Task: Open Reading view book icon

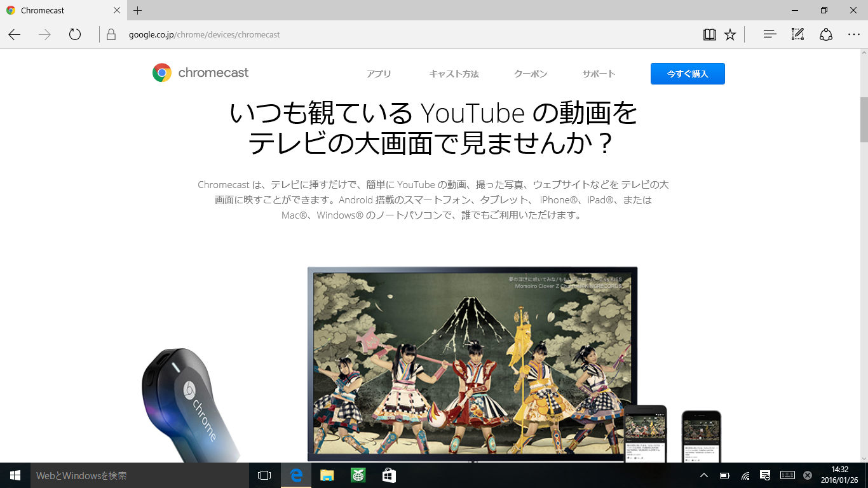Action: coord(710,35)
